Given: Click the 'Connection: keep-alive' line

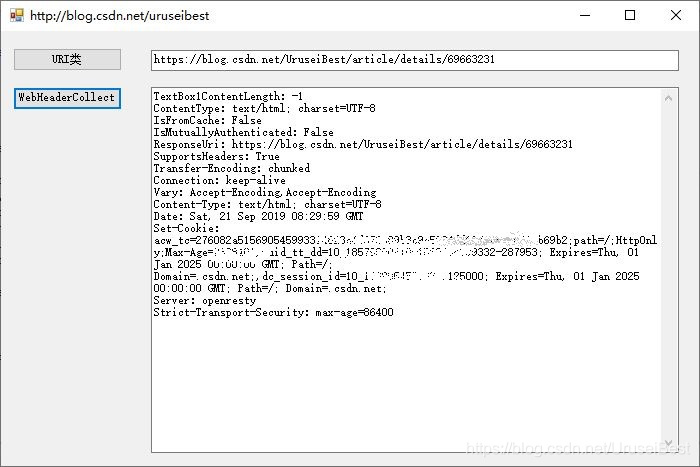Looking at the screenshot, I should coord(220,181).
